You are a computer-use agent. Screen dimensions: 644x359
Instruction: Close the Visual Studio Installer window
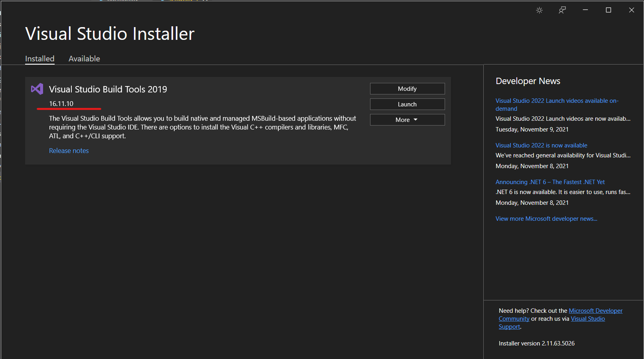pyautogui.click(x=632, y=10)
